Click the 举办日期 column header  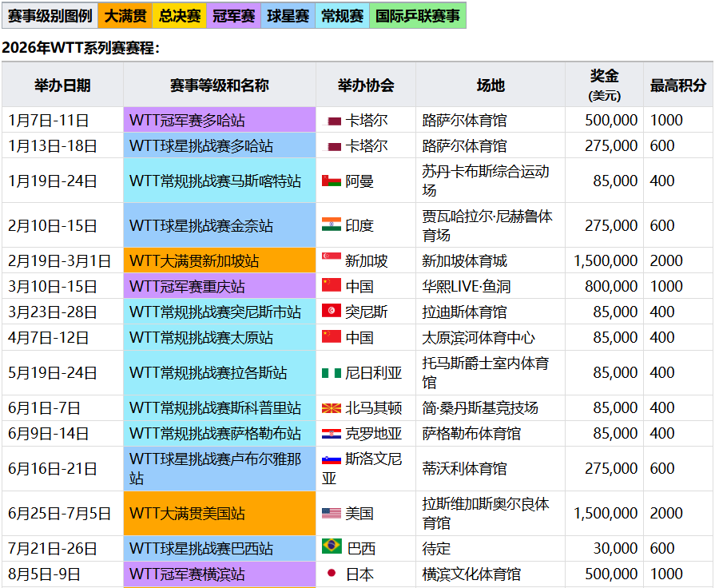(62, 85)
